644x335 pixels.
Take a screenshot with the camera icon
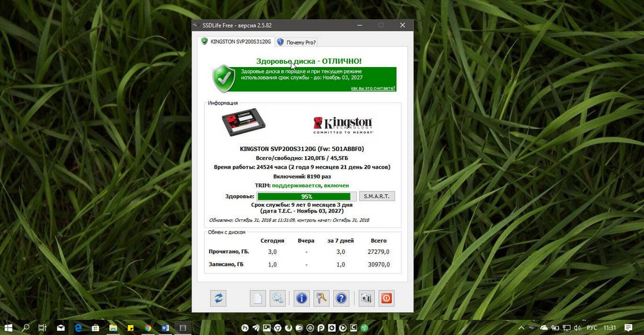(367, 298)
